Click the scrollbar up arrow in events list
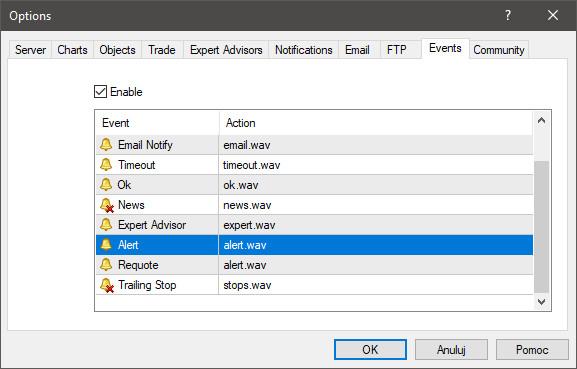 tap(541, 121)
